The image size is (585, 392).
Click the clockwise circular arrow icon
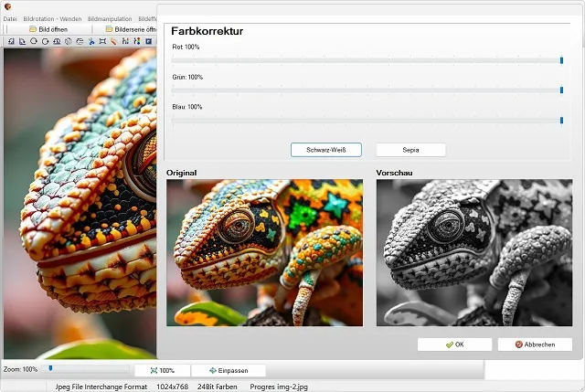pos(45,41)
